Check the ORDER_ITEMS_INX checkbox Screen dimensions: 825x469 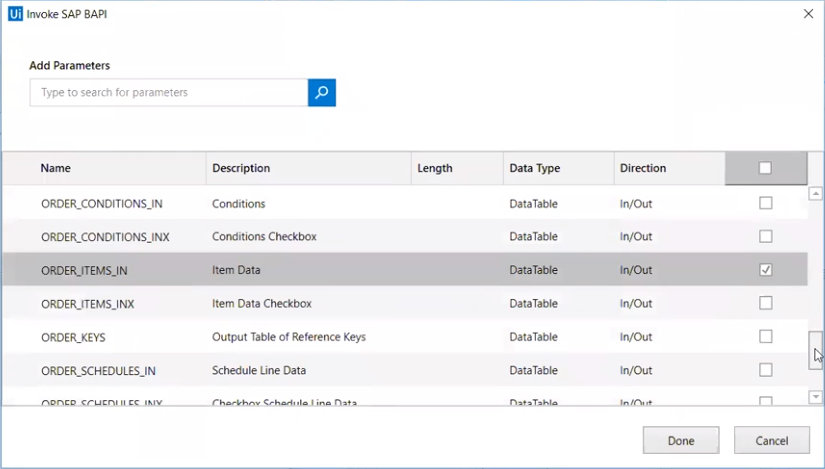point(766,303)
